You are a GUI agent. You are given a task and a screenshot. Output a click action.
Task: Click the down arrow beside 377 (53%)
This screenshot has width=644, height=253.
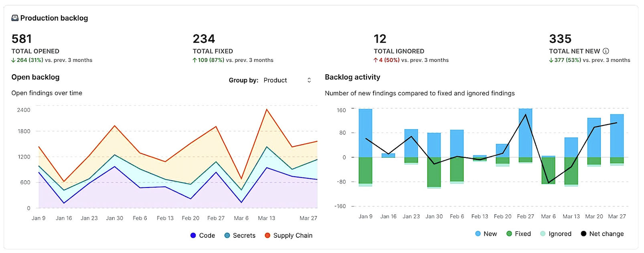551,60
